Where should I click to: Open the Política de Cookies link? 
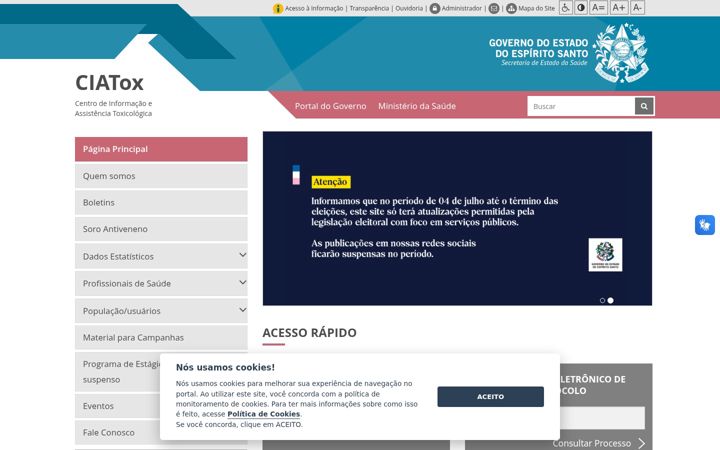(264, 414)
